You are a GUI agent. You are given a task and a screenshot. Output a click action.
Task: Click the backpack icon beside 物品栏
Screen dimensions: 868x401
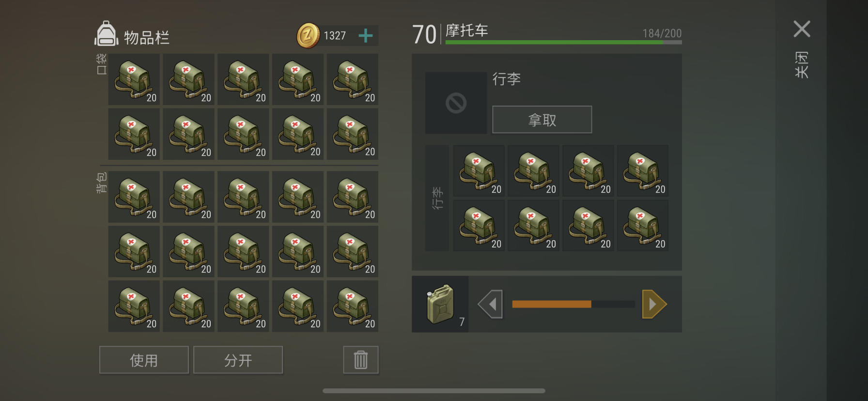(x=106, y=33)
